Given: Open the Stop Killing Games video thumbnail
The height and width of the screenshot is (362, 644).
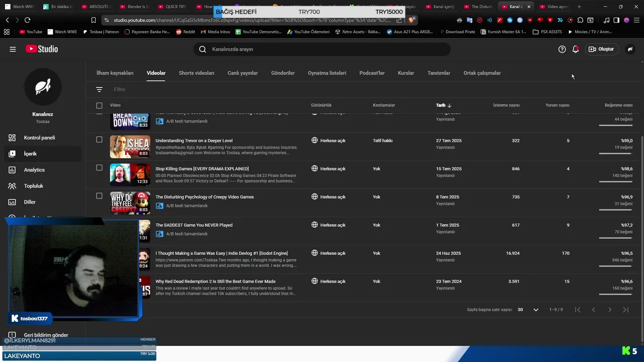Looking at the screenshot, I should tap(130, 175).
